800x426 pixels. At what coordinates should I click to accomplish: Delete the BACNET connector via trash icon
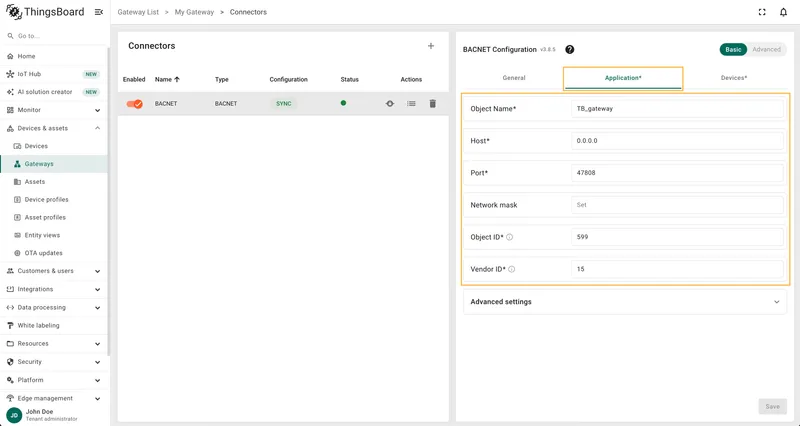click(433, 104)
